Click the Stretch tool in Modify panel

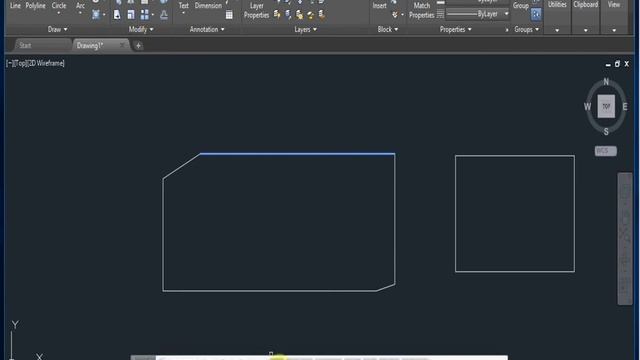[117, 15]
